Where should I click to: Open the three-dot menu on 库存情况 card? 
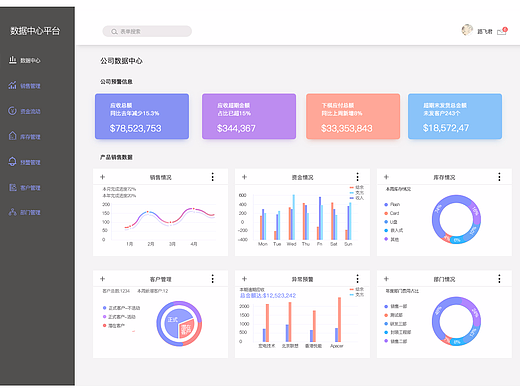coord(499,177)
